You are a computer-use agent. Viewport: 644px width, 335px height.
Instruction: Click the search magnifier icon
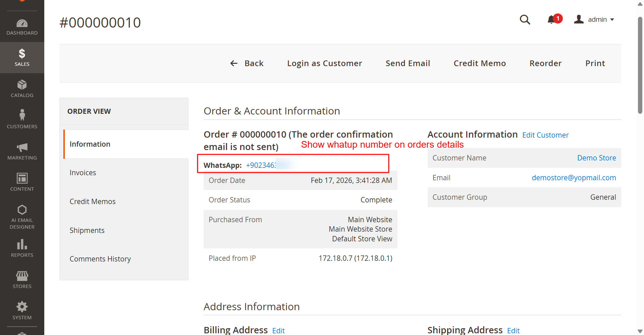525,20
